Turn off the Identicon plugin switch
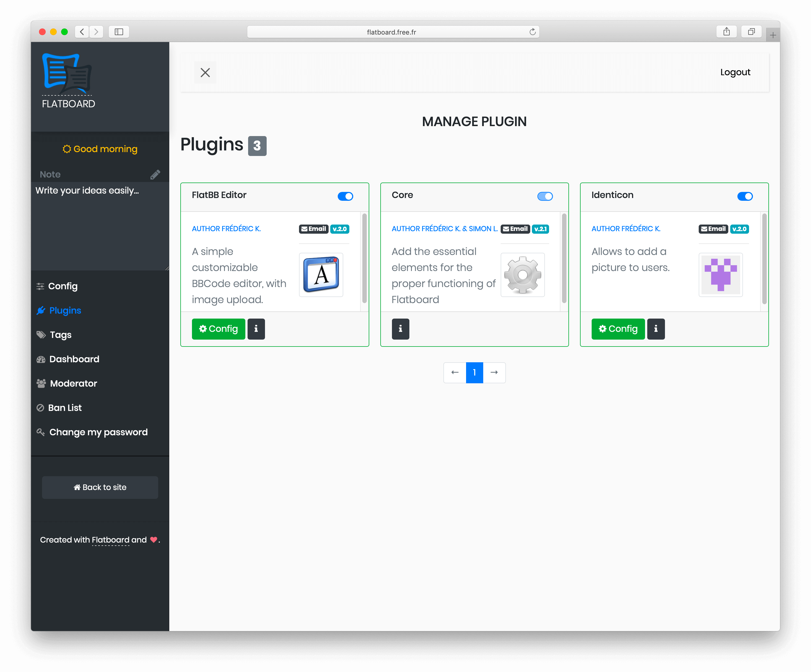The width and height of the screenshot is (811, 672). coord(745,196)
